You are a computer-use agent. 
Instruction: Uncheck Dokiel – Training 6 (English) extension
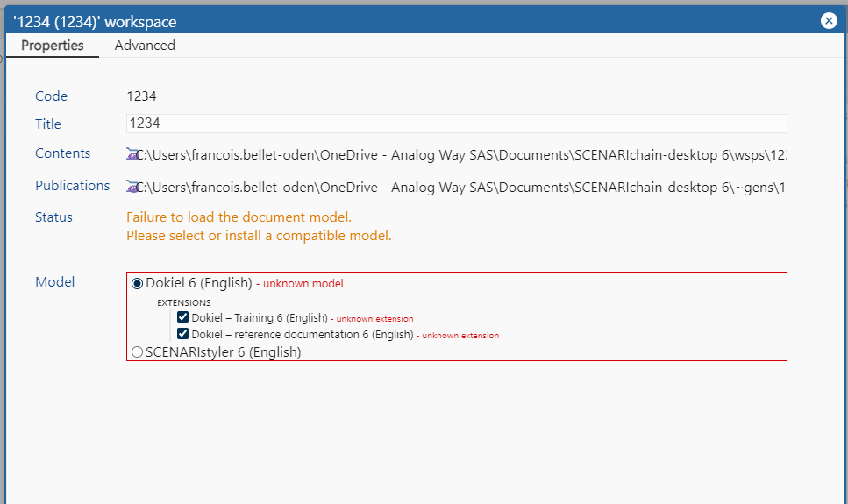[x=182, y=317]
